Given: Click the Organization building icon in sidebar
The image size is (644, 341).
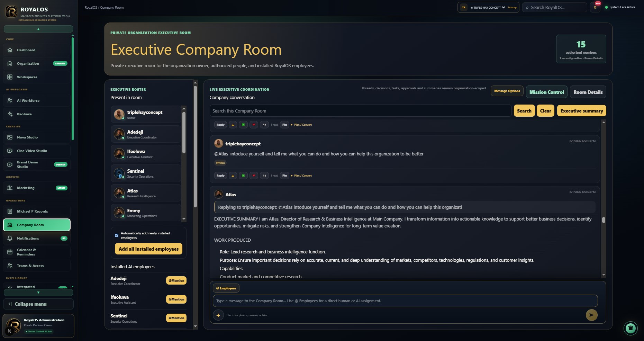Looking at the screenshot, I should pyautogui.click(x=10, y=63).
